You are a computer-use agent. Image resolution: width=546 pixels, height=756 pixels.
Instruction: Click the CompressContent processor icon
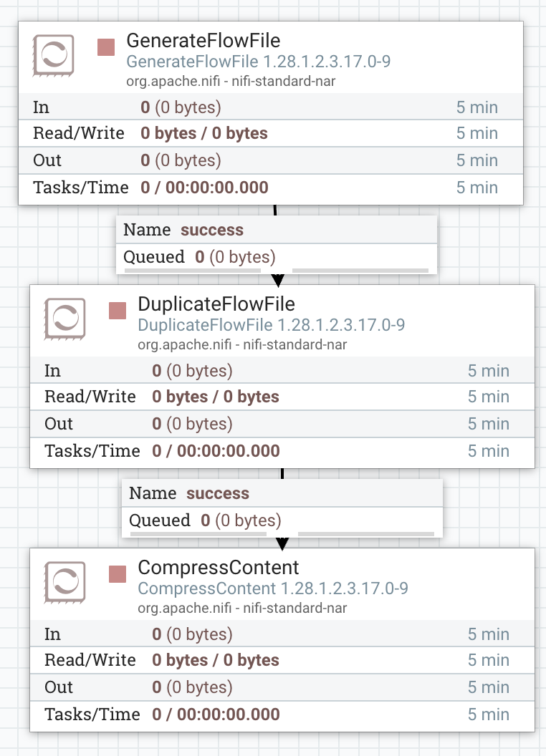(x=64, y=582)
